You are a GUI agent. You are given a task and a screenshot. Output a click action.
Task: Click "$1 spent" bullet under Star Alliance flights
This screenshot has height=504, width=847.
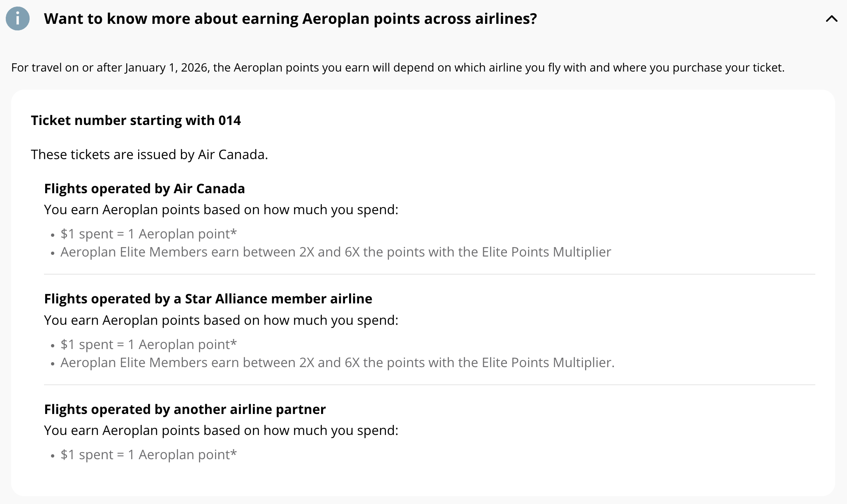click(x=148, y=344)
